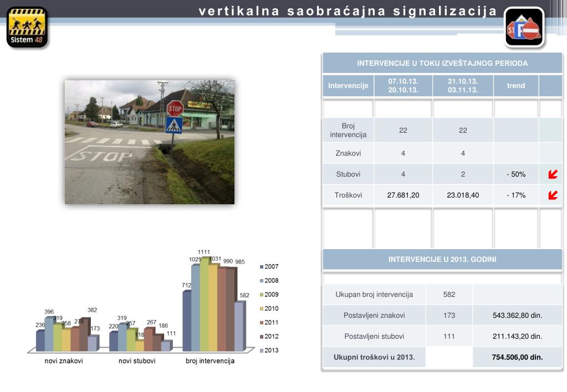Viewport: 567px width, 392px height.
Task: Click the red down arrow in Troškovi row
Action: point(553,195)
